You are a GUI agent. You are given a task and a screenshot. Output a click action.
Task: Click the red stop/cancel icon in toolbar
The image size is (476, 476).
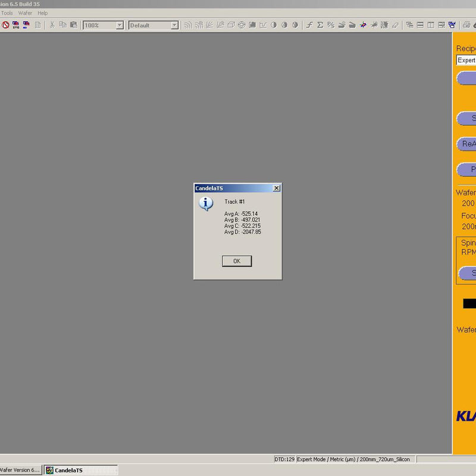(5, 25)
